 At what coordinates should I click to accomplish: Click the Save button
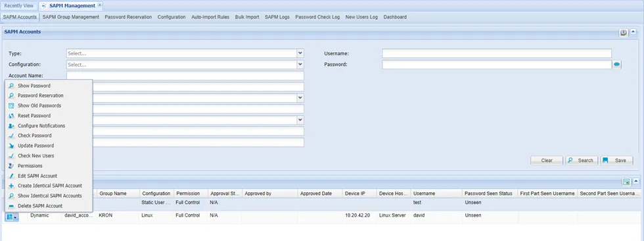[x=616, y=161]
